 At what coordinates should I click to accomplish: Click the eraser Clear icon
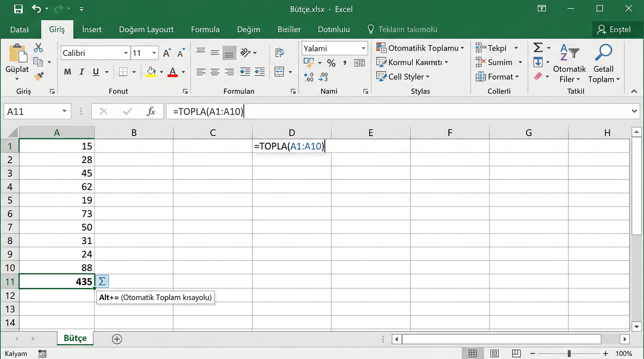[538, 76]
